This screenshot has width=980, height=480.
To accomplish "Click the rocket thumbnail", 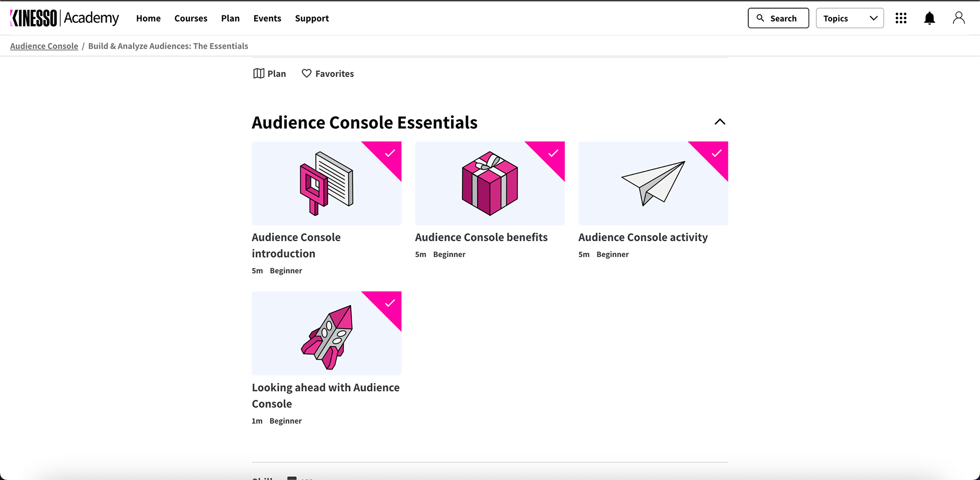I will click(x=327, y=333).
